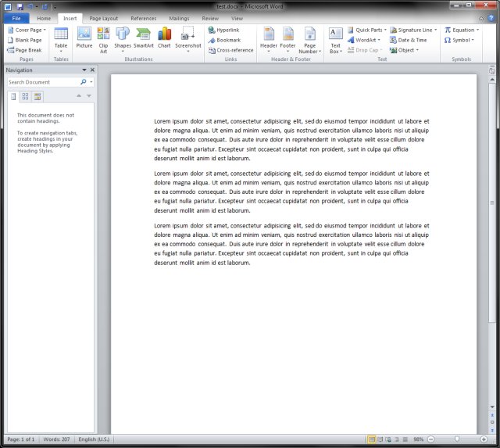Screen dimensions: 500x448
Task: Open the Clip Art pane
Action: coord(103,40)
